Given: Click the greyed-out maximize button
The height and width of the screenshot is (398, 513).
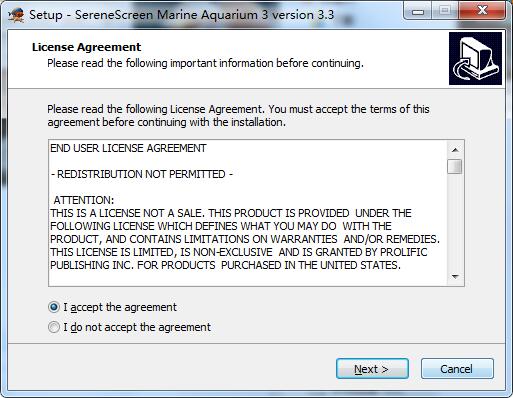Looking at the screenshot, I should pos(445,11).
